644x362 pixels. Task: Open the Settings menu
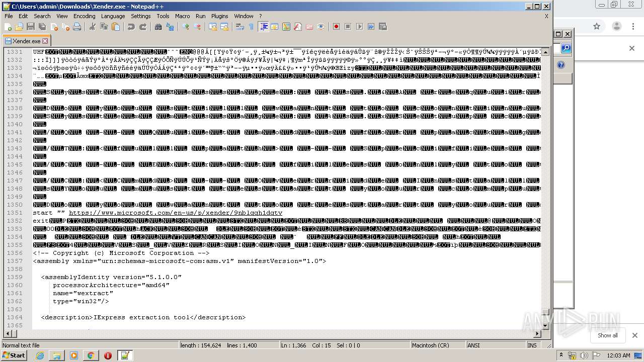[141, 16]
